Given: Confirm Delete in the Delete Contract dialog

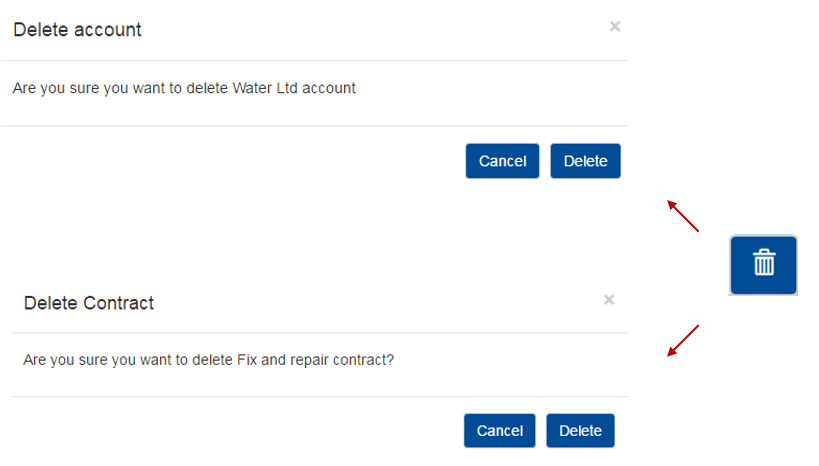Looking at the screenshot, I should tap(580, 430).
